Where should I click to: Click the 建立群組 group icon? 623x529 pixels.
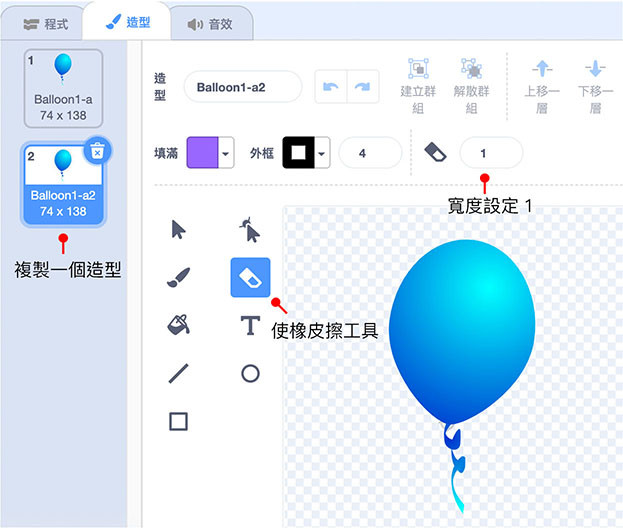[x=418, y=68]
